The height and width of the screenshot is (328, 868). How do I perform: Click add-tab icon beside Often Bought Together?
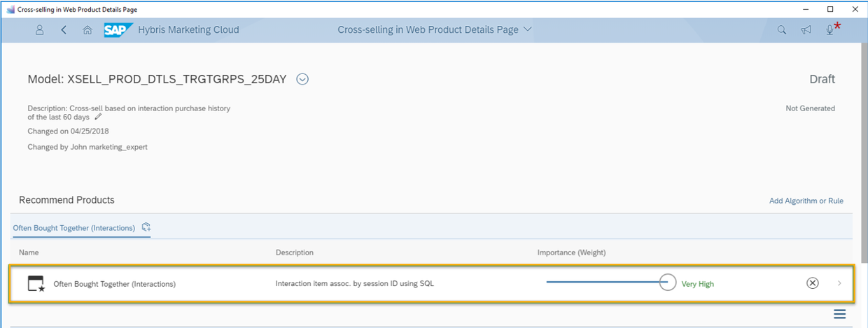tap(146, 227)
